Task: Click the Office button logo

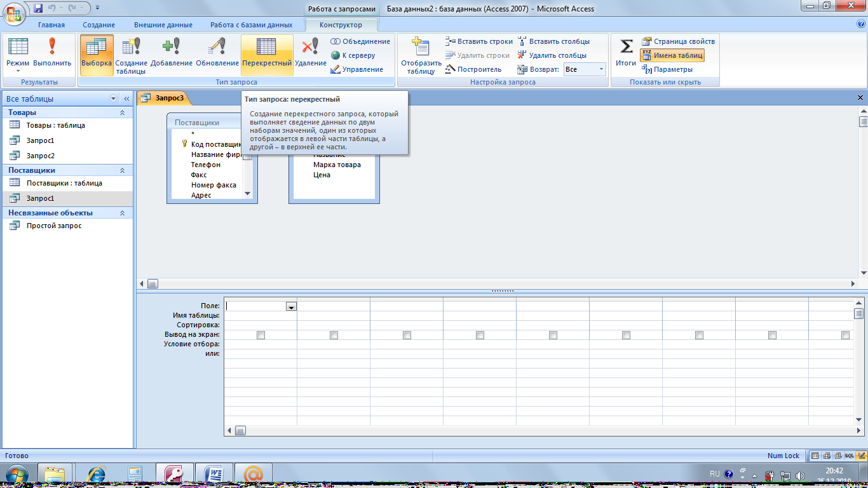Action: 13,13
